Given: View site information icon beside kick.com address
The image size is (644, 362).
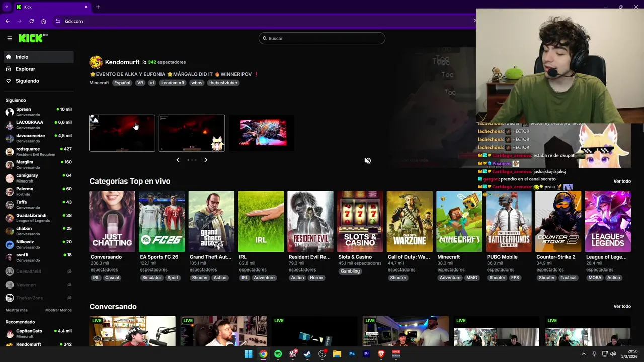Looking at the screenshot, I should point(58,21).
